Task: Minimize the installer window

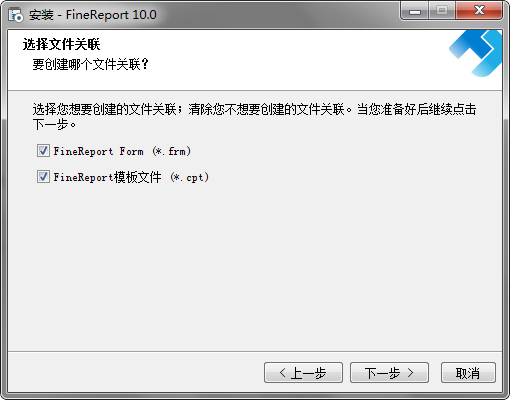Action: 415,11
